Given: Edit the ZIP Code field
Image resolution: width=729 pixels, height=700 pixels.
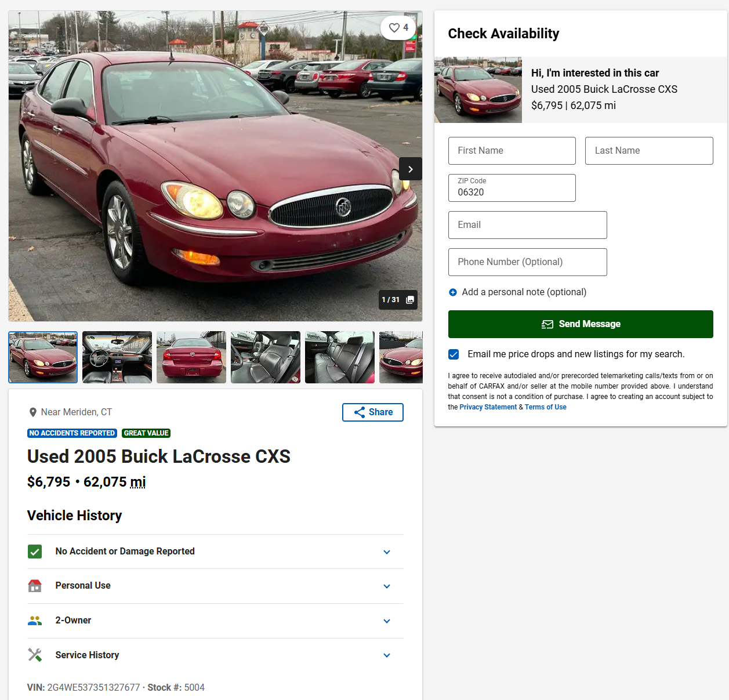Looking at the screenshot, I should [512, 188].
